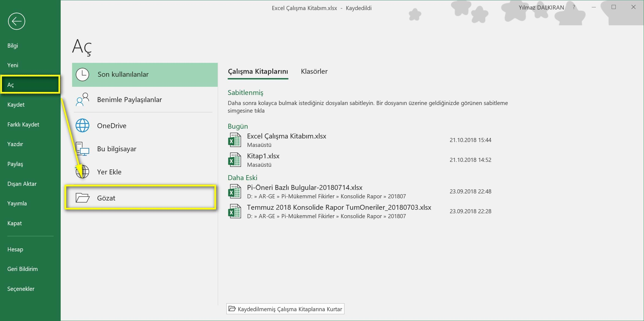Image resolution: width=644 pixels, height=321 pixels.
Task: Click Excel icon of Kitap1.xlsx
Action: click(x=234, y=160)
